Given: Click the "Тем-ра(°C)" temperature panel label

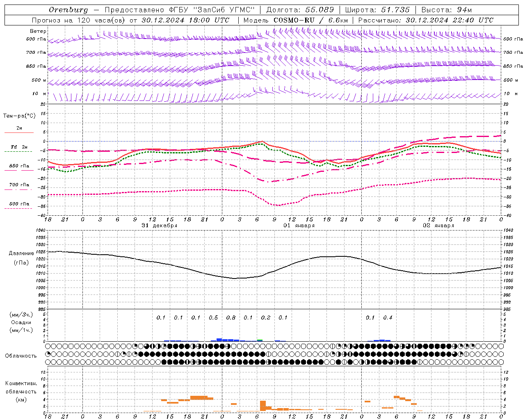Looking at the screenshot, I should (19, 116).
